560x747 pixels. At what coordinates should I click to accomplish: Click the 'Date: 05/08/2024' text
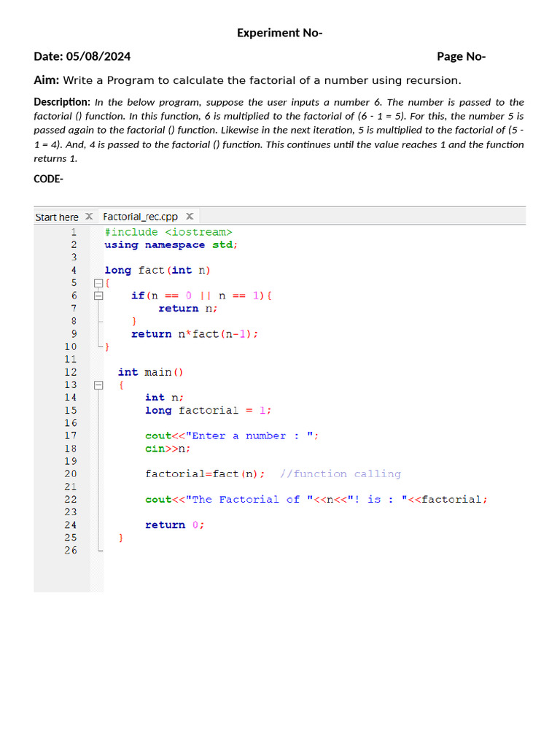click(x=82, y=57)
